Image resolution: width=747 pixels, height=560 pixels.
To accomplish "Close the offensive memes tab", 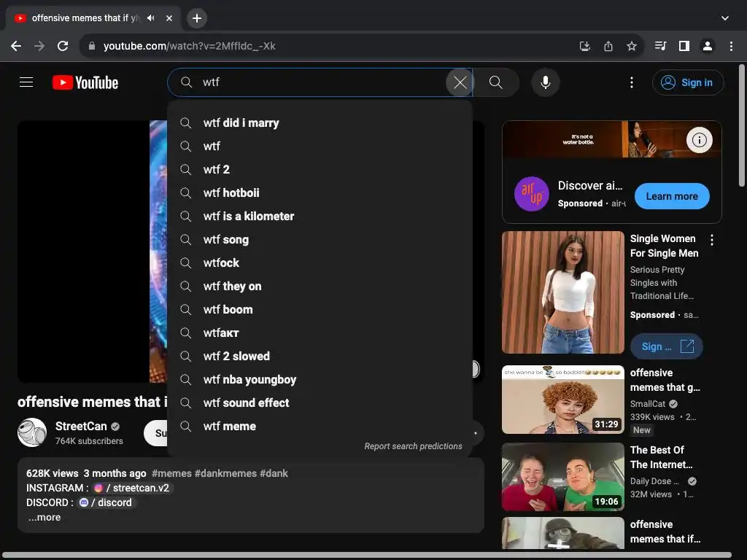I will [x=169, y=18].
